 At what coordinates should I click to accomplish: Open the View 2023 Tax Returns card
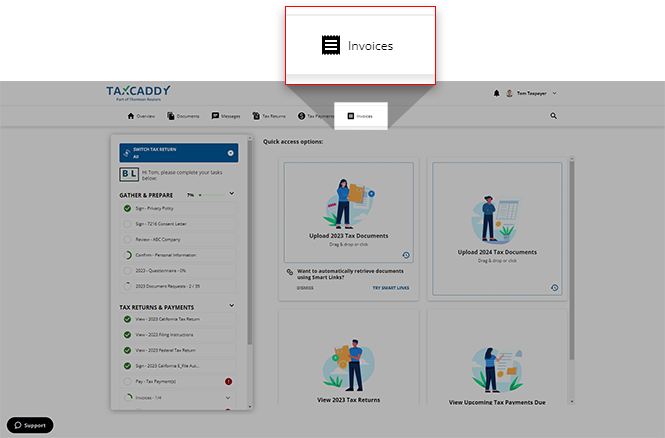point(349,357)
